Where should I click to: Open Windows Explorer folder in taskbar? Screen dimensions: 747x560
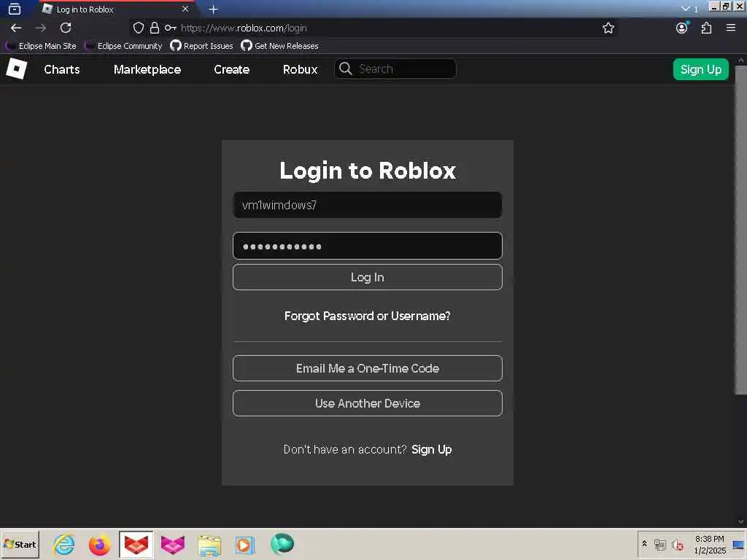point(209,545)
